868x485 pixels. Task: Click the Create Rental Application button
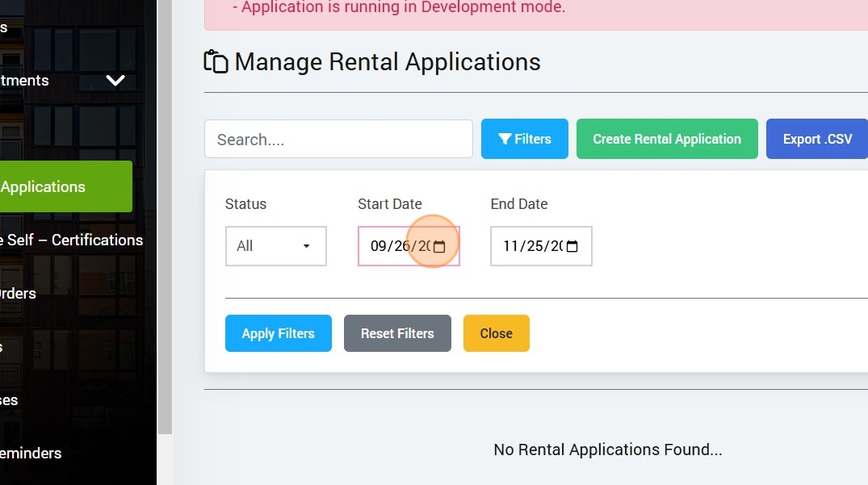pos(666,139)
